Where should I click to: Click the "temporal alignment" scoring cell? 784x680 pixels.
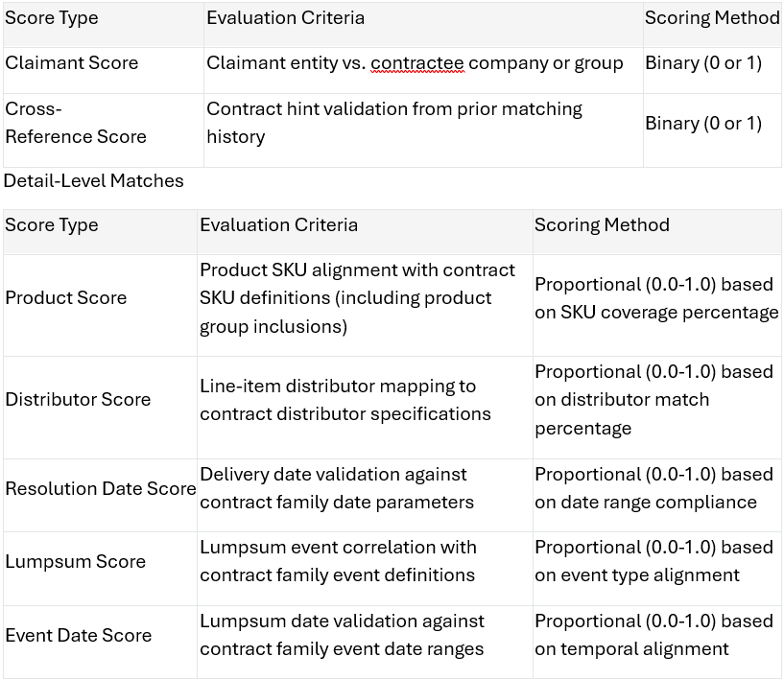tap(653, 635)
